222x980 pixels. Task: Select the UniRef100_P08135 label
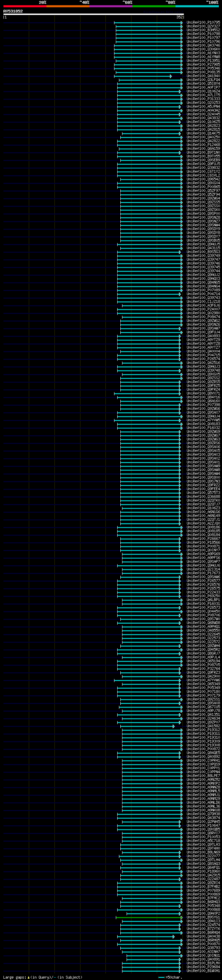(203, 72)
